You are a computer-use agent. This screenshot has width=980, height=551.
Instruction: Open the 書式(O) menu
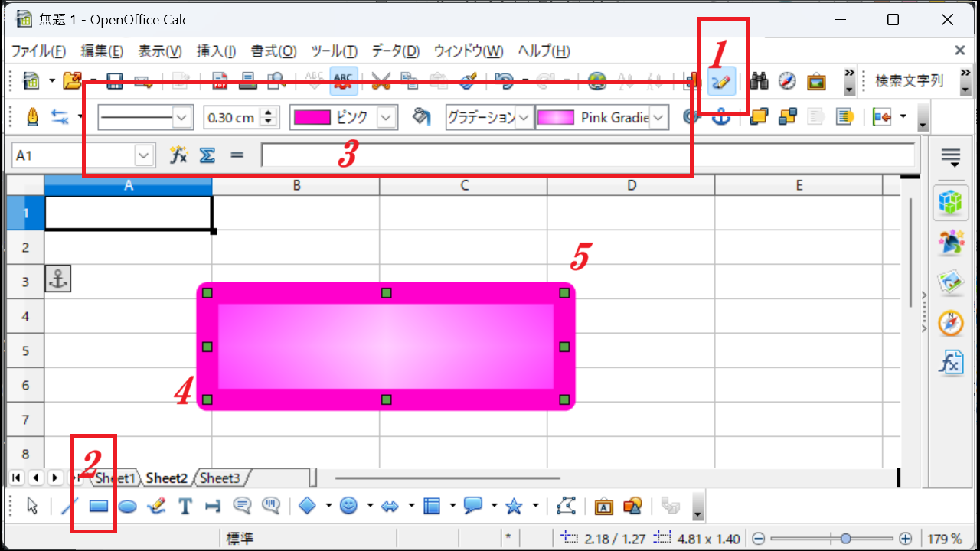tap(273, 51)
